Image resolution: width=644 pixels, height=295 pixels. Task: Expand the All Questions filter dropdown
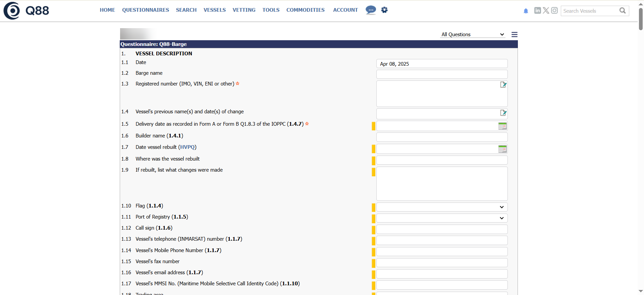472,35
